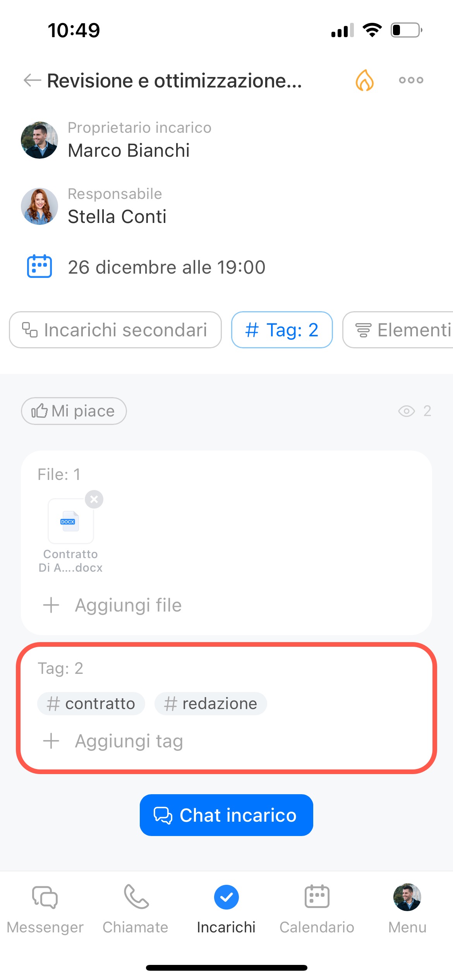The width and height of the screenshot is (453, 980).
Task: Expand the Incarichi secondari section
Action: click(115, 330)
